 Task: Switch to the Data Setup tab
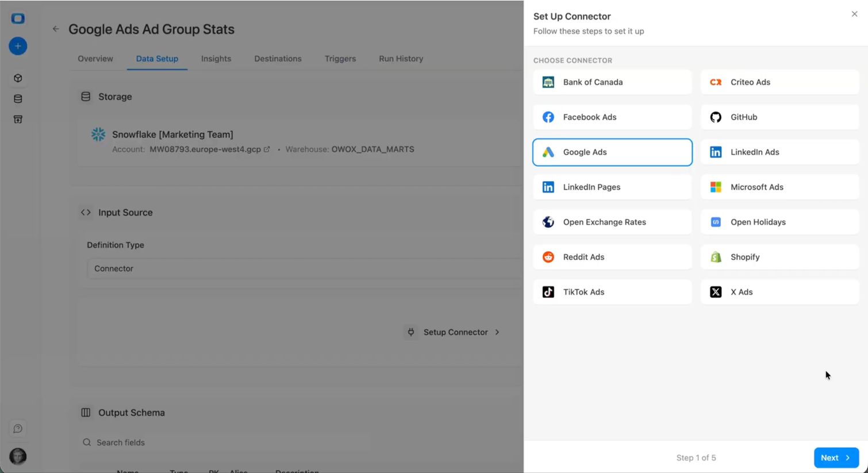click(157, 59)
